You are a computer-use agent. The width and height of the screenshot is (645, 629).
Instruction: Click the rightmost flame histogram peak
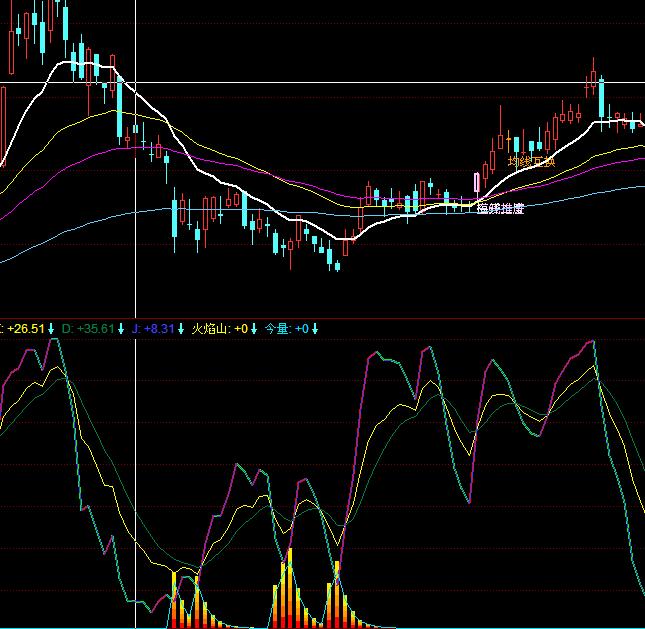coord(336,566)
